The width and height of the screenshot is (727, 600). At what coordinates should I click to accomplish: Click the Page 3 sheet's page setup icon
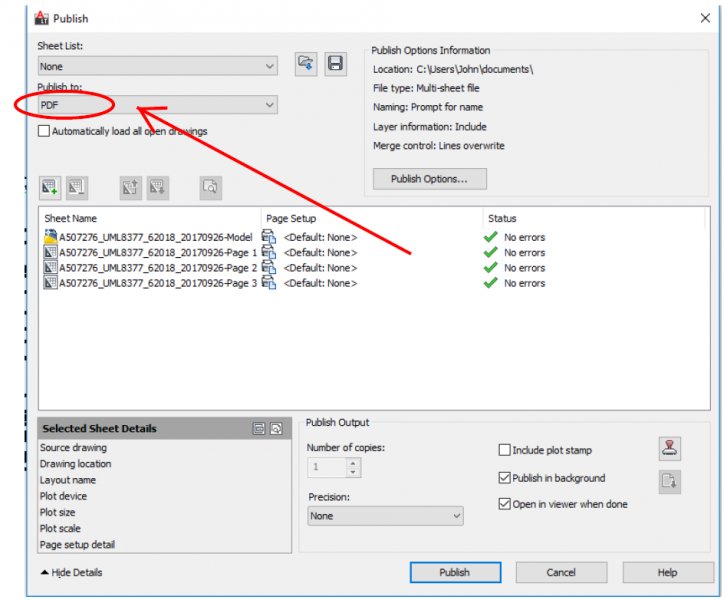268,283
